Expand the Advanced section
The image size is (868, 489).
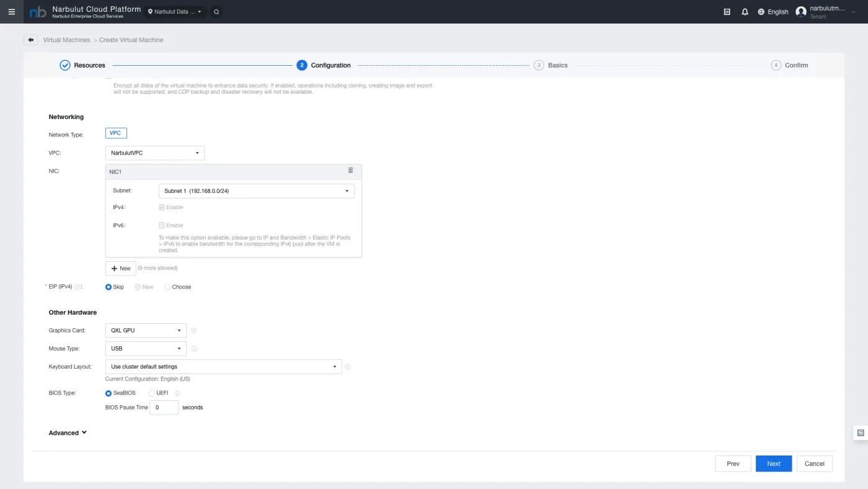[x=68, y=433]
